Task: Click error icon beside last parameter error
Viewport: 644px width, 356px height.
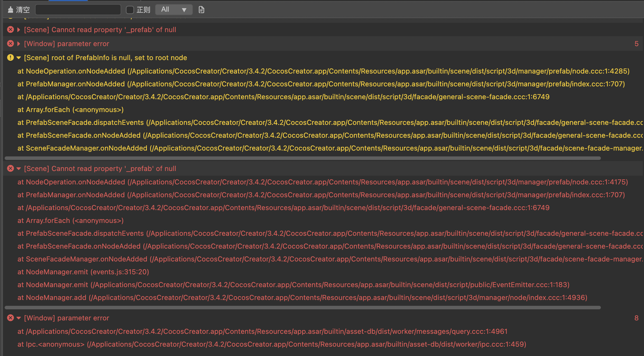Action: [x=10, y=318]
